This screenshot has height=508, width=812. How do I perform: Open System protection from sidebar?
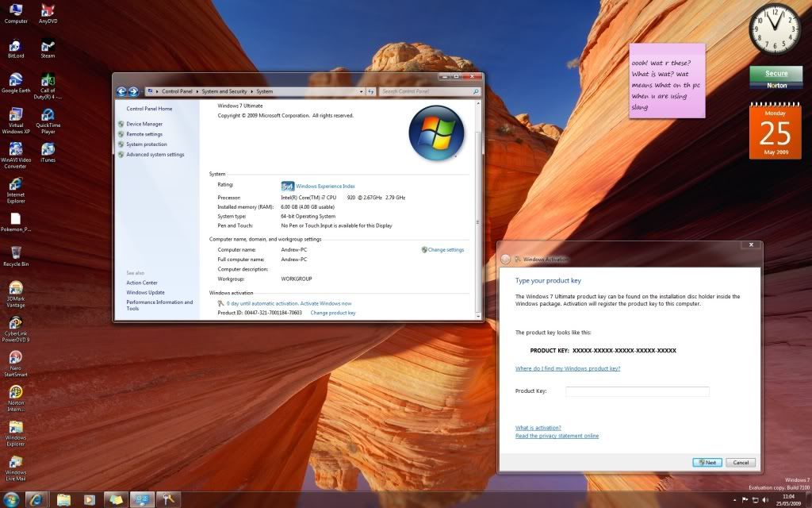(147, 144)
